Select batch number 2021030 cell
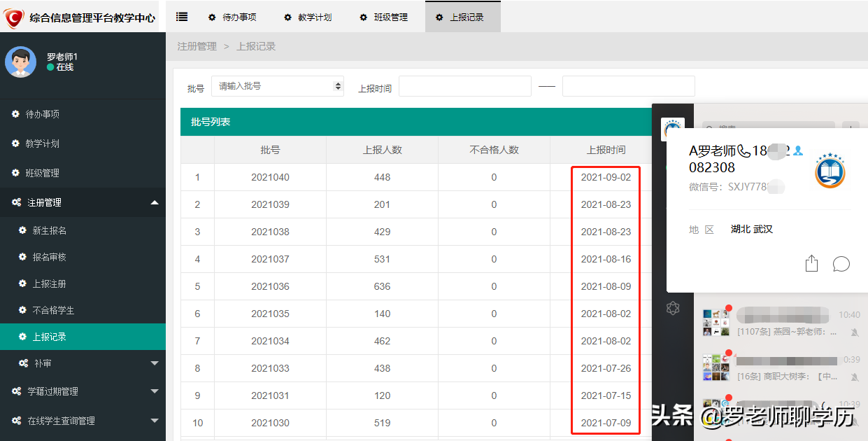The width and height of the screenshot is (868, 441). (x=270, y=423)
